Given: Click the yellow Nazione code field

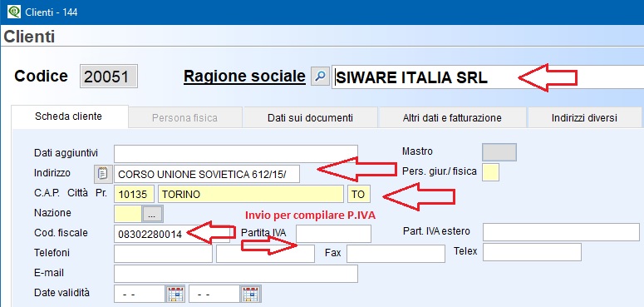Looking at the screenshot, I should tap(129, 214).
